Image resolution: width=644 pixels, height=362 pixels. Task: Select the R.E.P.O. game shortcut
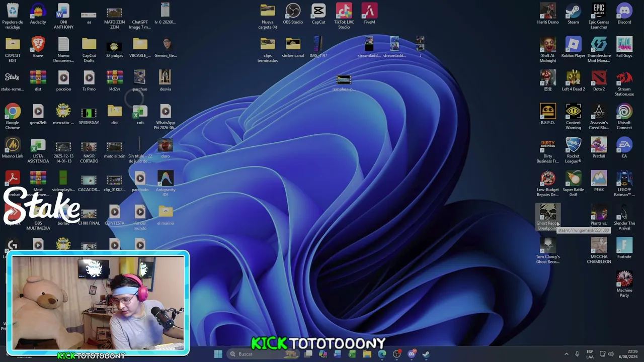point(548,114)
